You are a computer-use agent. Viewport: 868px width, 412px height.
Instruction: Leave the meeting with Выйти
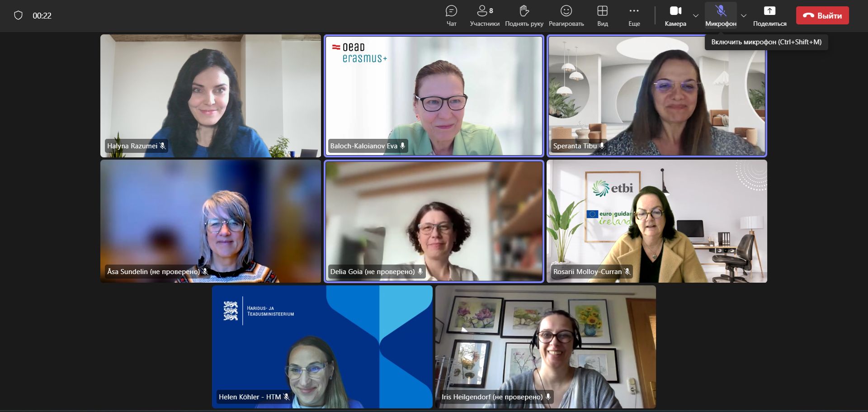(x=822, y=15)
